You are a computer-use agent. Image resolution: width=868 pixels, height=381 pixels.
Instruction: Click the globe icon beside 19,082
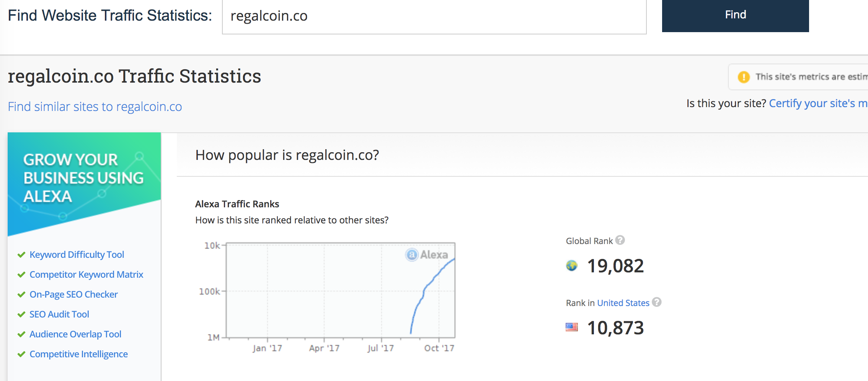click(x=572, y=265)
